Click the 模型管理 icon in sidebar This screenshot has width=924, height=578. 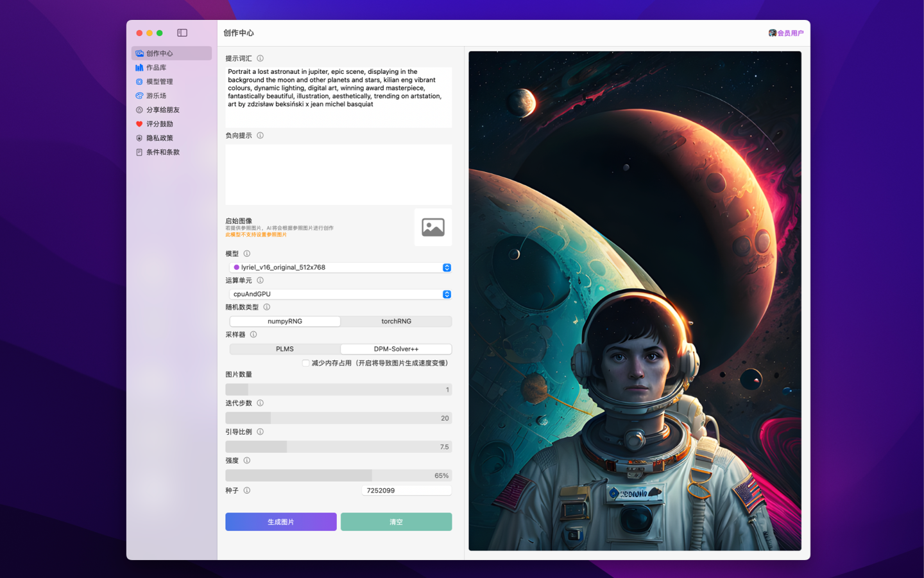click(x=139, y=82)
